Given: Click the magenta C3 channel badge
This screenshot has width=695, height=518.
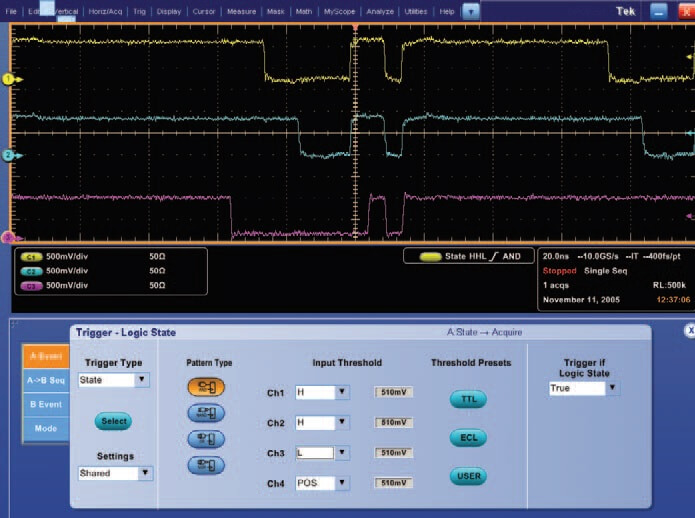Looking at the screenshot, I should click(31, 285).
